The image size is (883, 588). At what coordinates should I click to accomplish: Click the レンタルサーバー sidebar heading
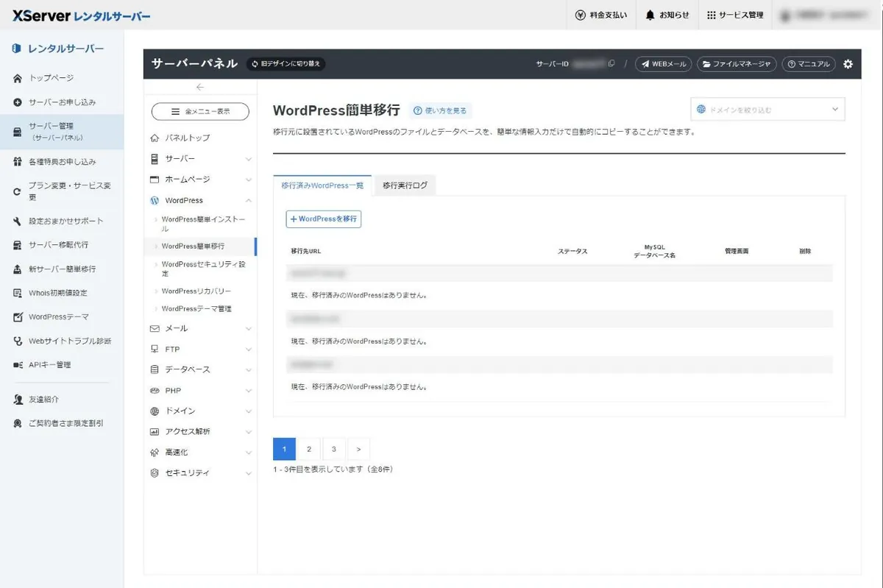(59, 49)
